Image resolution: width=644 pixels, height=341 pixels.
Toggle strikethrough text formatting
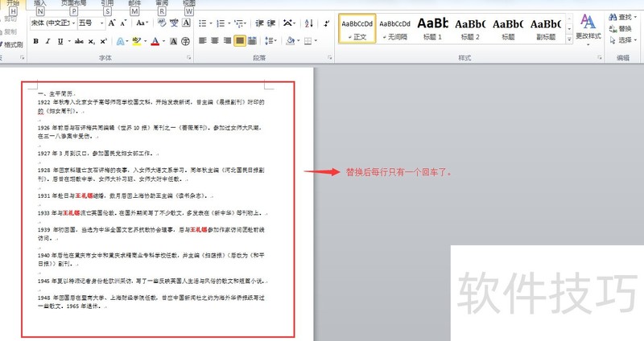click(77, 40)
